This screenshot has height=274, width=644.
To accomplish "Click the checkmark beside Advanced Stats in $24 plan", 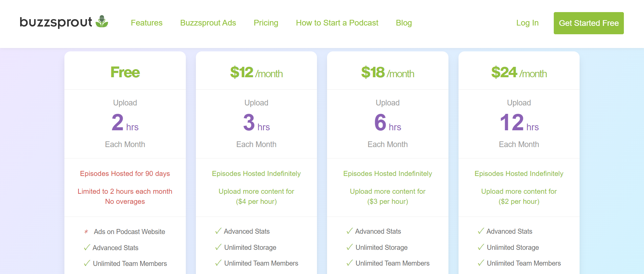I will [x=481, y=231].
